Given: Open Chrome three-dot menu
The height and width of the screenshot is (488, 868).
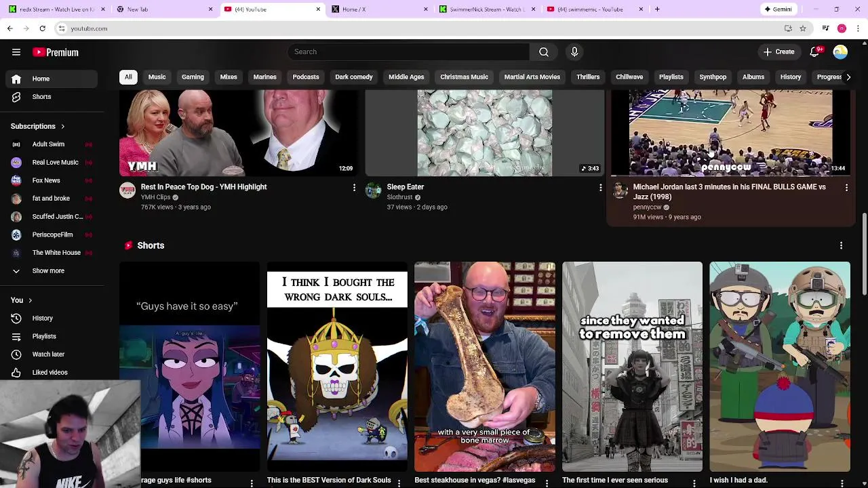Looking at the screenshot, I should click(x=859, y=28).
